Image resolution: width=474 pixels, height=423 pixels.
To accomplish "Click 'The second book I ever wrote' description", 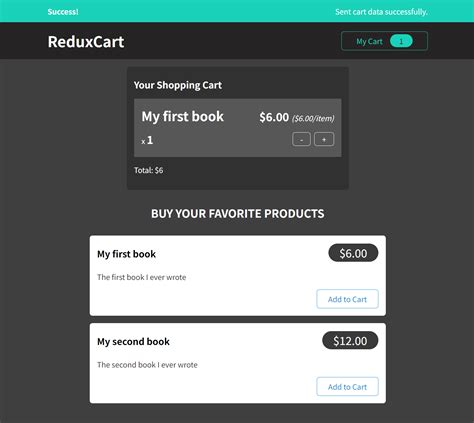I will pyautogui.click(x=147, y=365).
